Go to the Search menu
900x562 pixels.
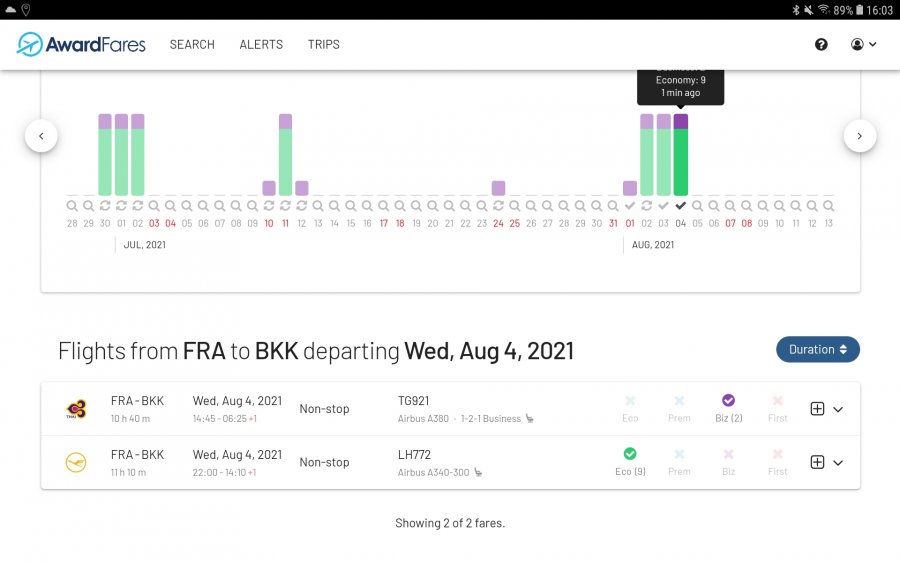[x=192, y=44]
